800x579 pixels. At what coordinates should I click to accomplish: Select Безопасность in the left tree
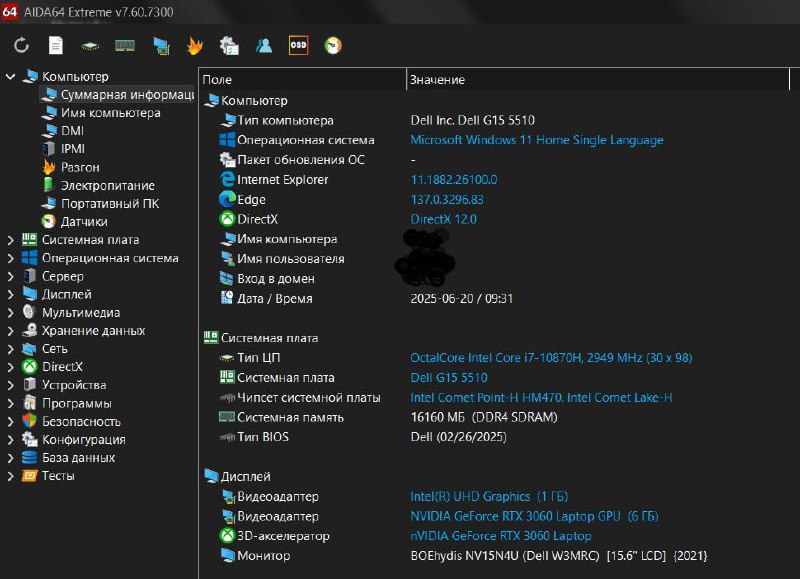(71, 421)
